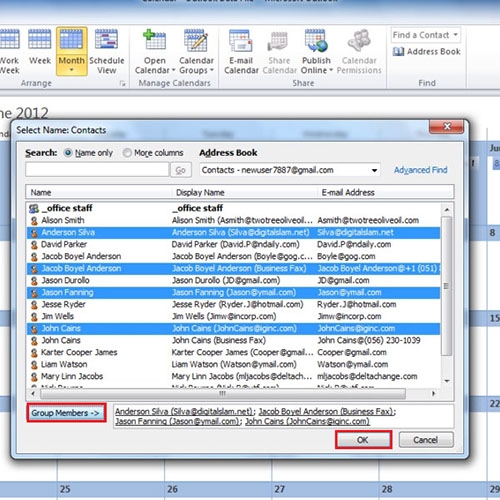Select Jacob Boyel Anderson Business Fax row
The height and width of the screenshot is (500, 500).
click(x=233, y=269)
